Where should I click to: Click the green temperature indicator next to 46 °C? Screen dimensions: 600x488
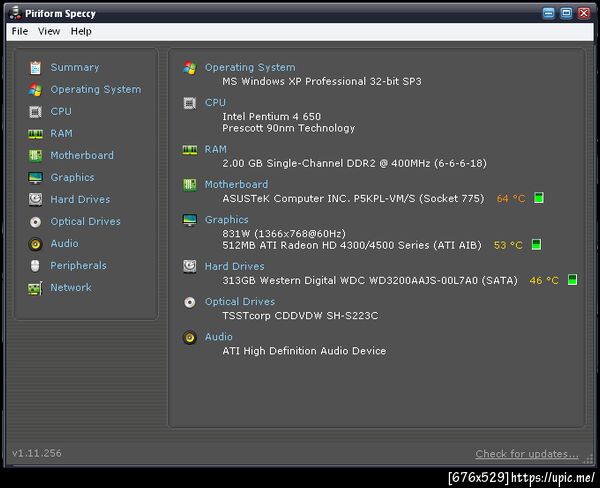[572, 280]
